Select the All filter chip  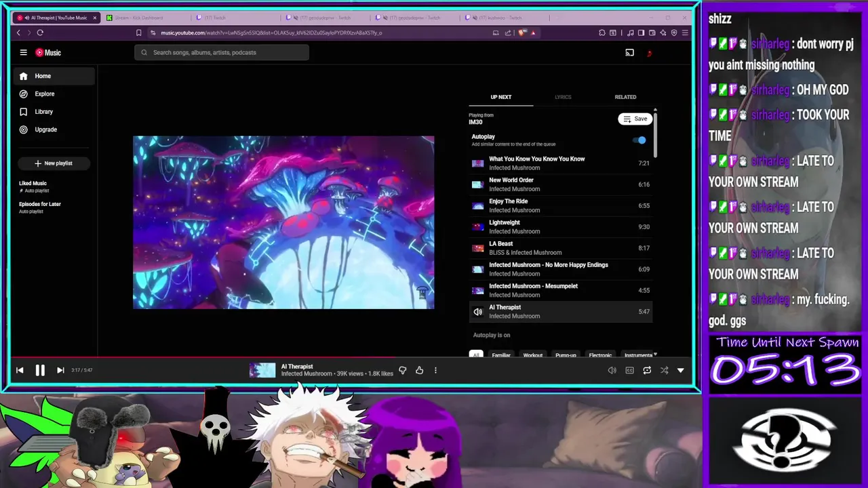pyautogui.click(x=476, y=355)
